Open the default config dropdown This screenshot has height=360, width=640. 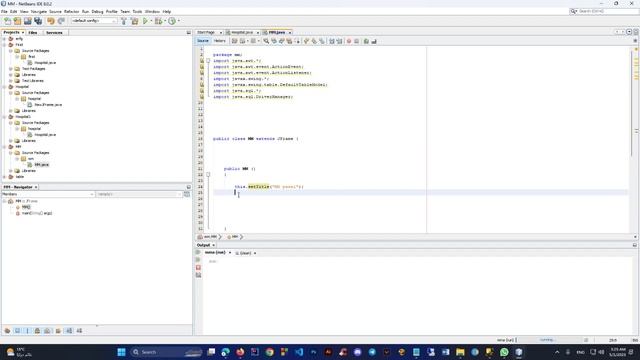pyautogui.click(x=94, y=21)
